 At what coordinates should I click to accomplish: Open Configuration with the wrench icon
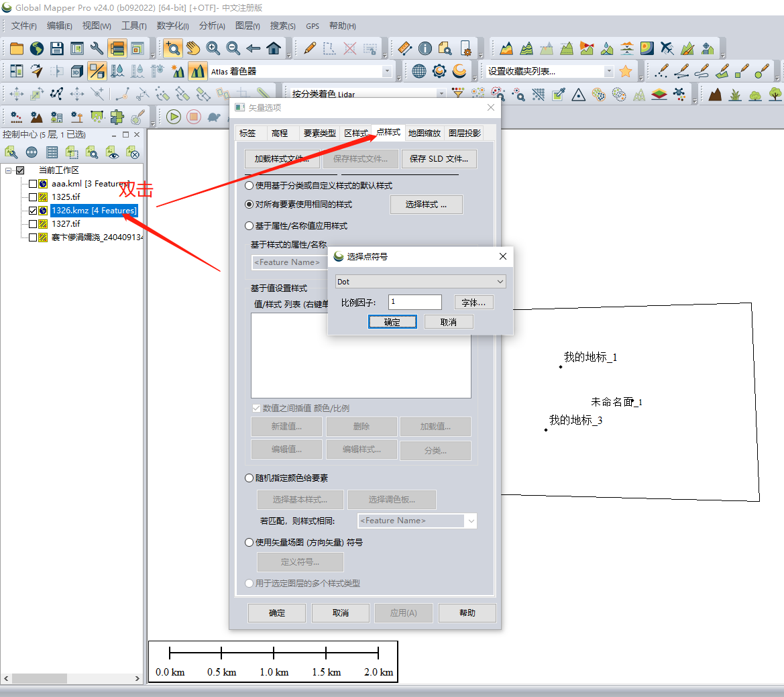[97, 48]
